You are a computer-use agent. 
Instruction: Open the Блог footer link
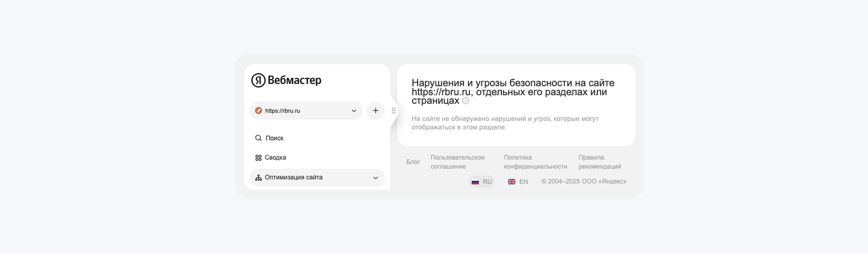point(413,162)
